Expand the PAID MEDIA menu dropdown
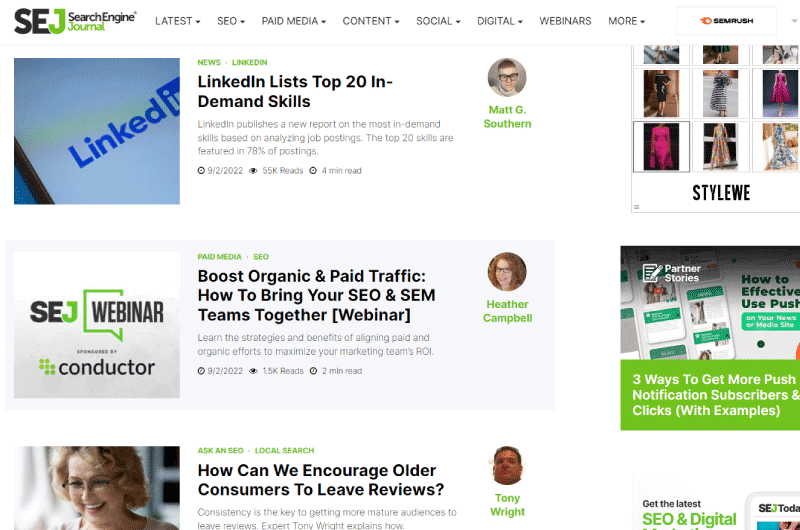 (293, 21)
